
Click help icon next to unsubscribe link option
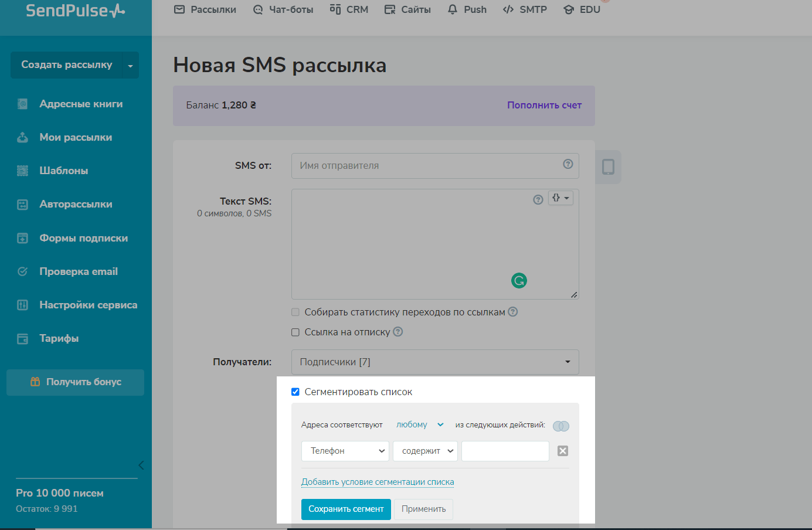(x=397, y=332)
